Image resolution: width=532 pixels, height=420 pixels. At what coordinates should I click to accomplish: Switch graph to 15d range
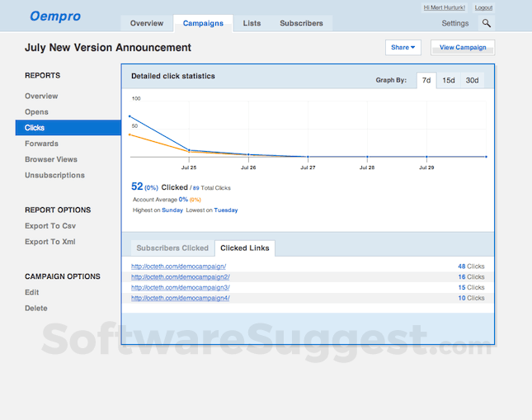pyautogui.click(x=449, y=80)
